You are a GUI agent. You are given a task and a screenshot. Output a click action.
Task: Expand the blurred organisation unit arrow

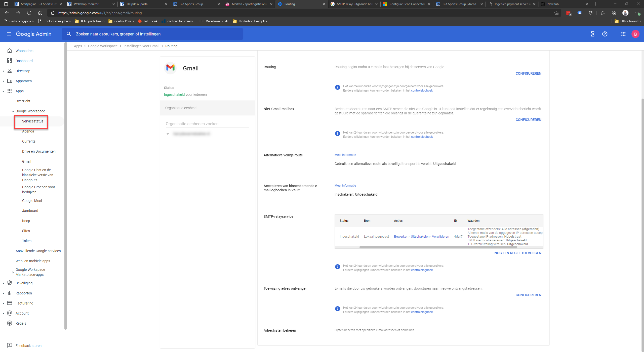pyautogui.click(x=168, y=134)
